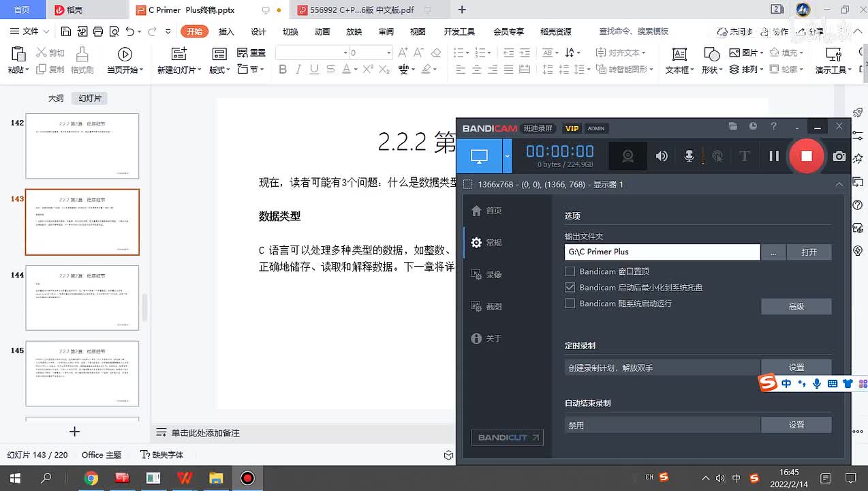Click the clear formatting eraser icon

tap(436, 53)
